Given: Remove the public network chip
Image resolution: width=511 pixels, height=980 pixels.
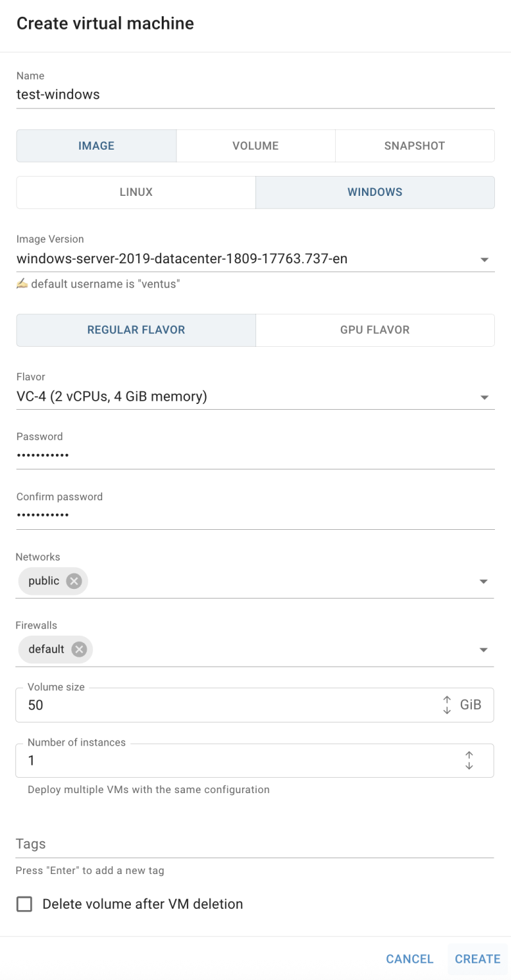Looking at the screenshot, I should tap(74, 581).
